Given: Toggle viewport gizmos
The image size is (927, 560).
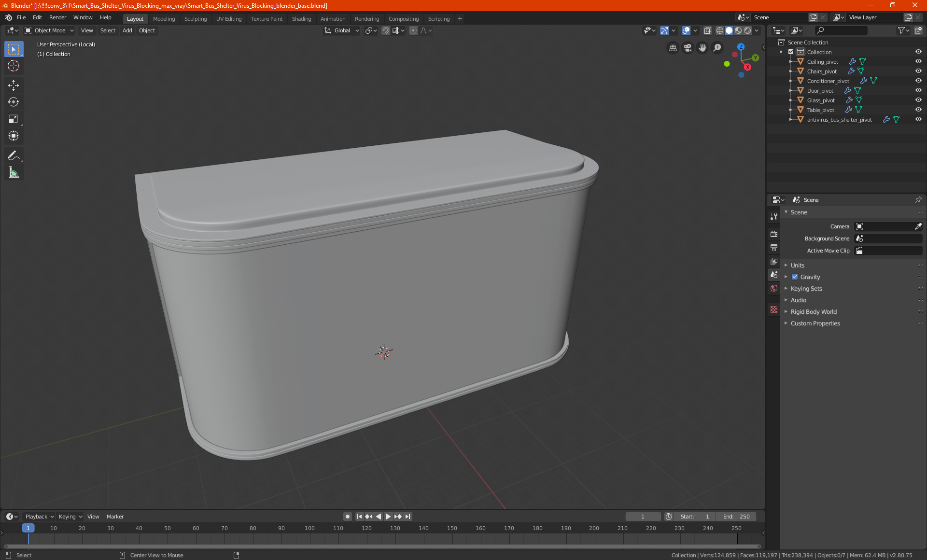Looking at the screenshot, I should click(664, 30).
